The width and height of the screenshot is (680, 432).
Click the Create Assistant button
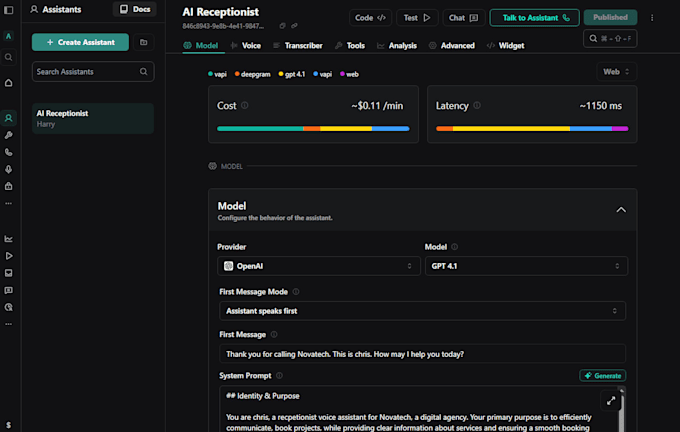click(80, 42)
